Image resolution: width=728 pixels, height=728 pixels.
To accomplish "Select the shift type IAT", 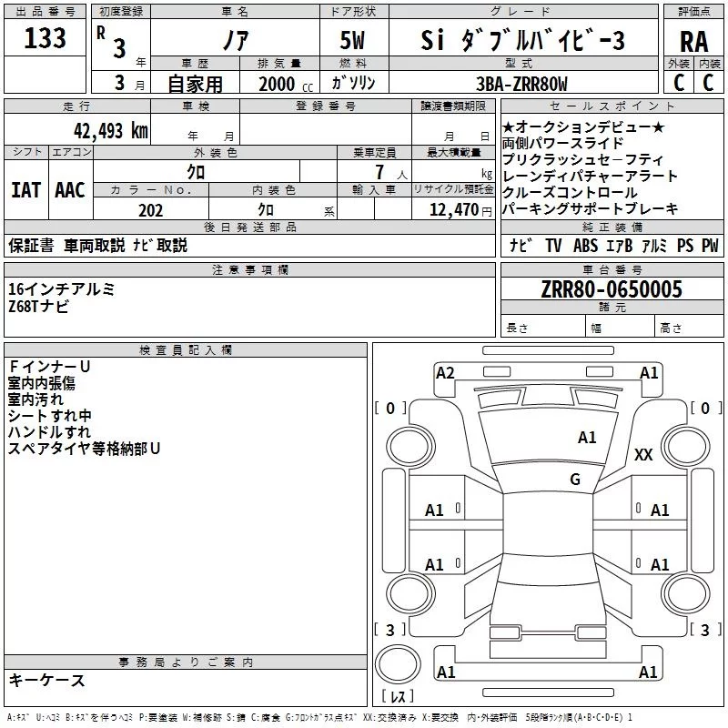I will (x=25, y=190).
